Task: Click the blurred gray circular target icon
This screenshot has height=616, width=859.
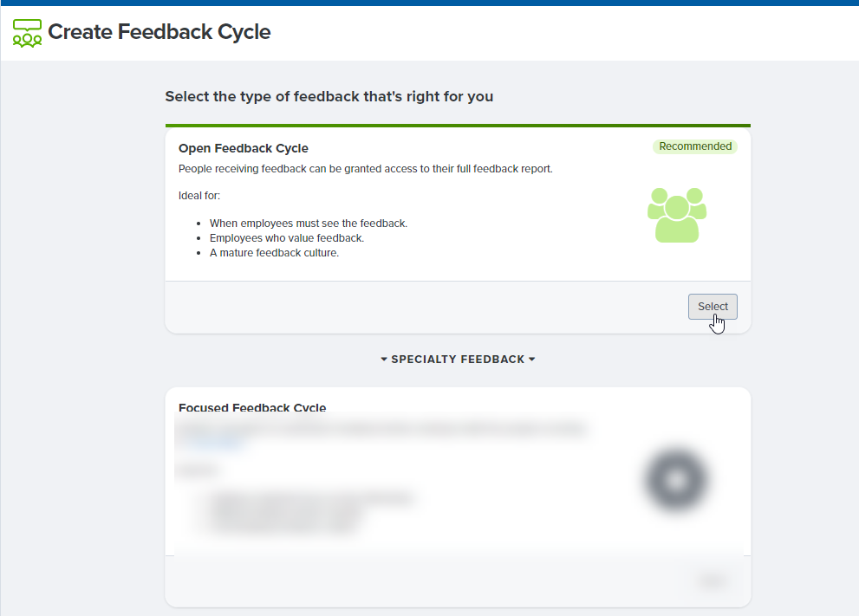Action: click(x=677, y=480)
